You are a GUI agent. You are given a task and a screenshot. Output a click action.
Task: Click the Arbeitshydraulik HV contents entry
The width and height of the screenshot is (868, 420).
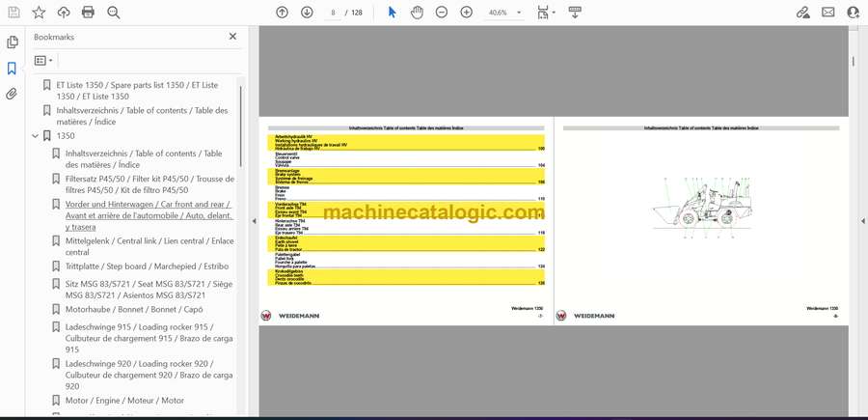coord(406,142)
